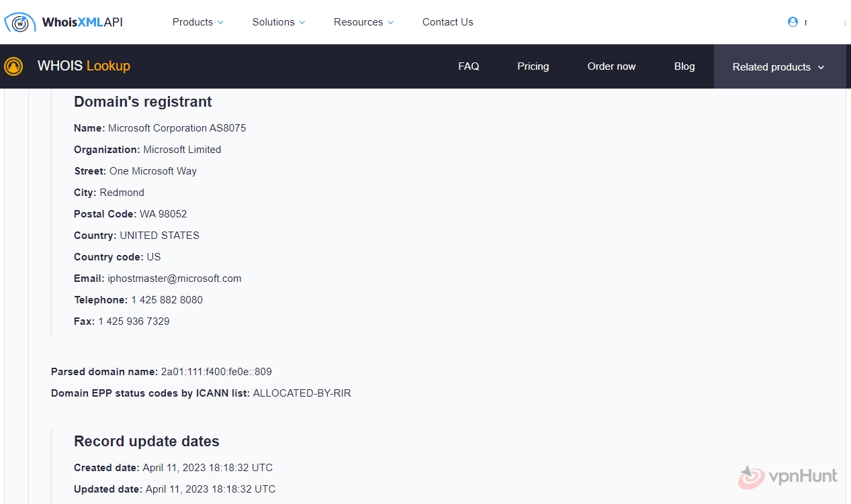Open the user account icon
The width and height of the screenshot is (851, 504).
point(793,22)
